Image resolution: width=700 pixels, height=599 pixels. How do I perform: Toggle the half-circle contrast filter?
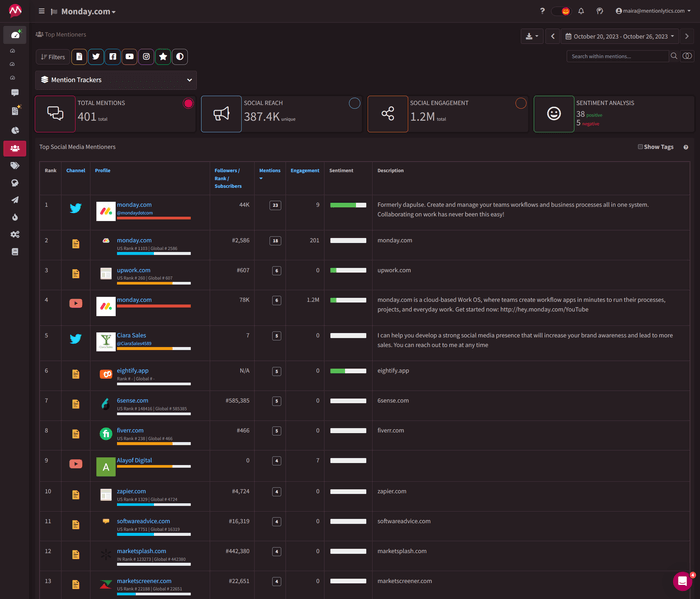[180, 57]
